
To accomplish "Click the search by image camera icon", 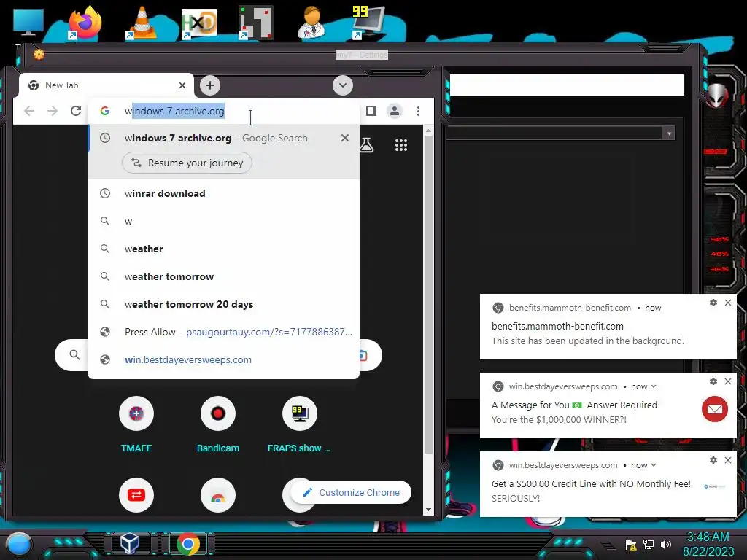I will [364, 355].
